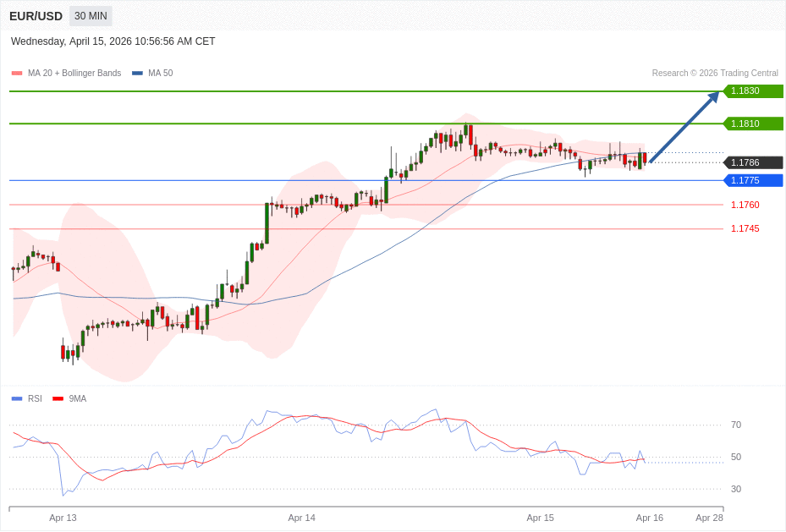Viewport: 786px width, 532px height.
Task: Click the dark 1.1786 current price tag
Action: pyautogui.click(x=752, y=162)
